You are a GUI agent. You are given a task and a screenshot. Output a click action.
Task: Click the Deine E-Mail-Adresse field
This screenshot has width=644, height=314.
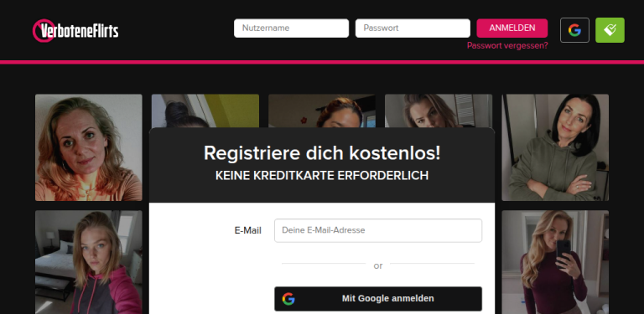pos(378,230)
